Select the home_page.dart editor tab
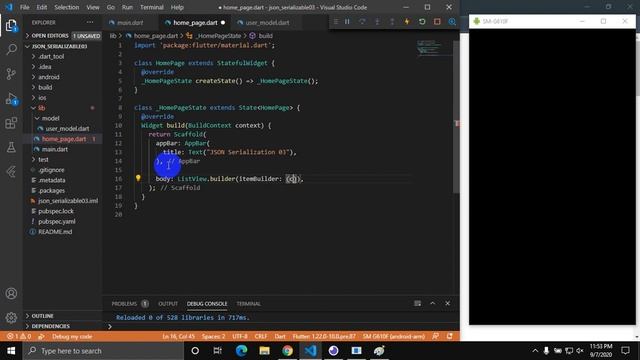The image size is (640, 360). 195,23
